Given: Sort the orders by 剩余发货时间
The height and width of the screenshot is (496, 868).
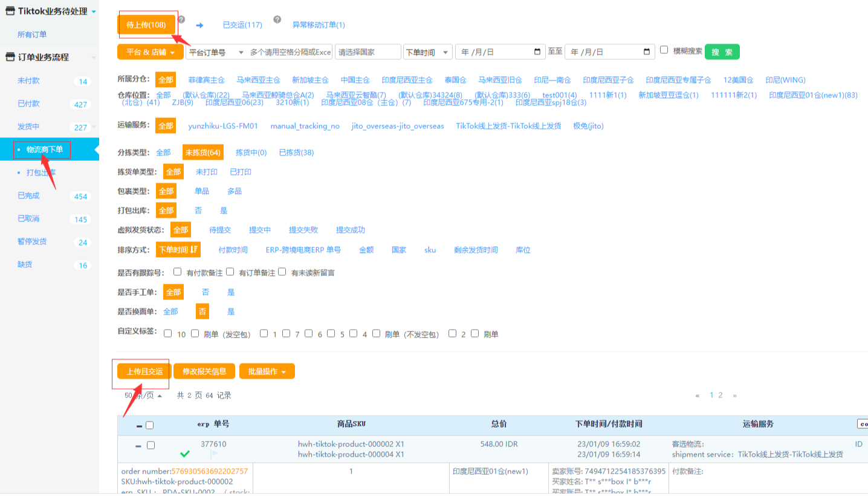Looking at the screenshot, I should click(x=476, y=250).
